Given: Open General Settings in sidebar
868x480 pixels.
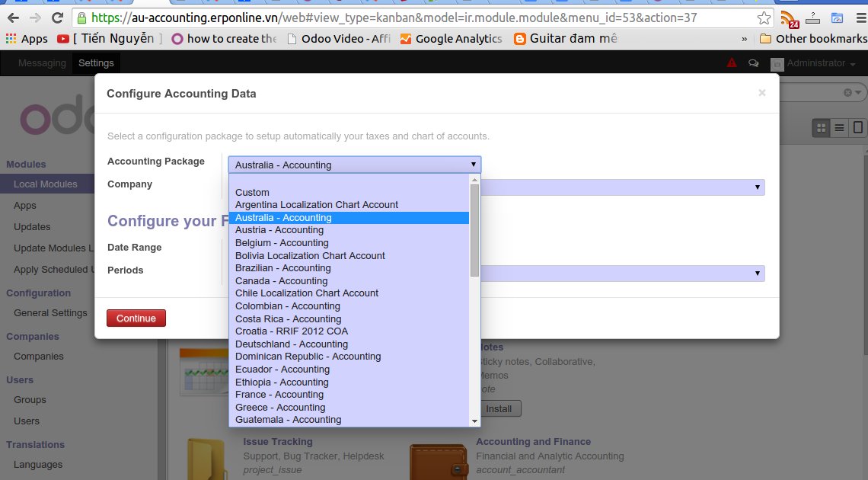Looking at the screenshot, I should (x=50, y=313).
